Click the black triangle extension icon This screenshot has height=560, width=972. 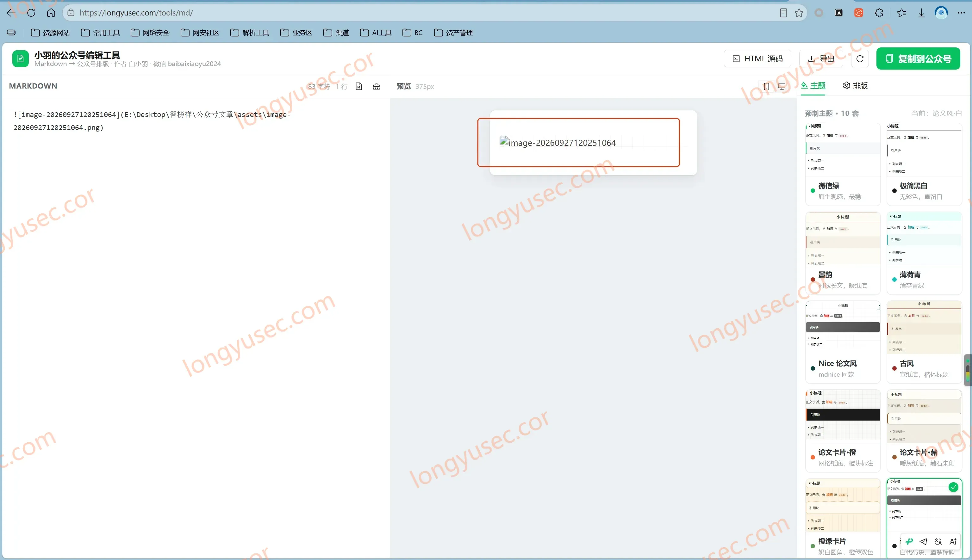[x=839, y=13]
